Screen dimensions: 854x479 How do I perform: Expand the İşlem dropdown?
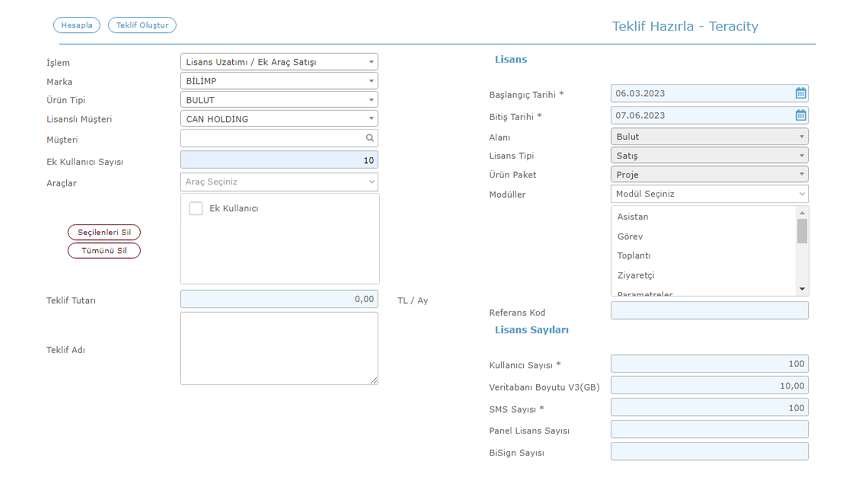(279, 62)
